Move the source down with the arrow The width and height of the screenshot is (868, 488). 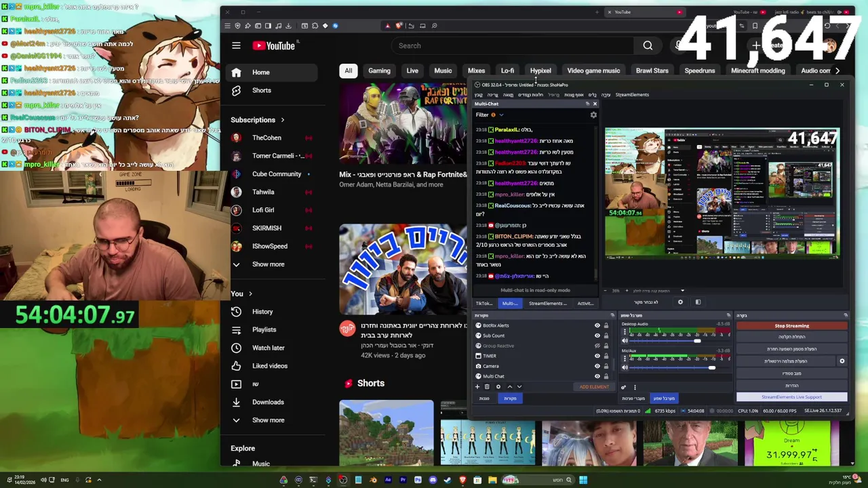pyautogui.click(x=519, y=387)
